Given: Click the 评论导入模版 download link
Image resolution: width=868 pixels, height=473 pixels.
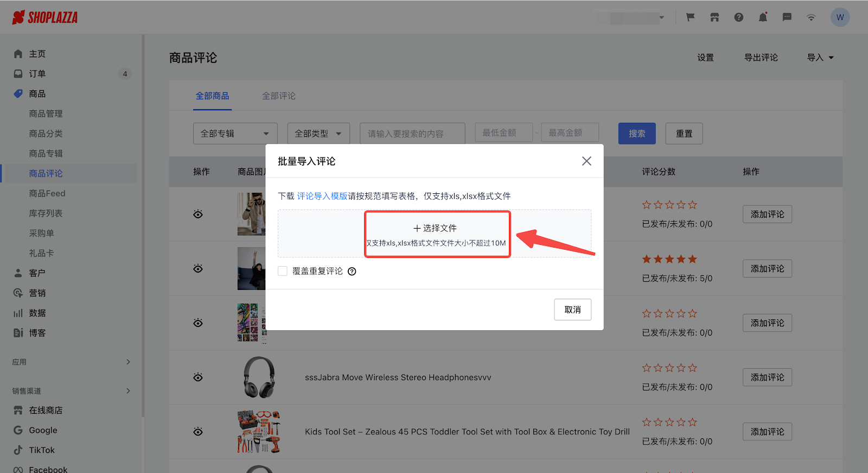Looking at the screenshot, I should pyautogui.click(x=322, y=196).
